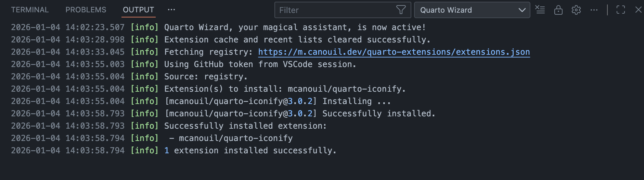Toggle output auto-scroll lock
Screen dimensions: 644x180
click(558, 10)
